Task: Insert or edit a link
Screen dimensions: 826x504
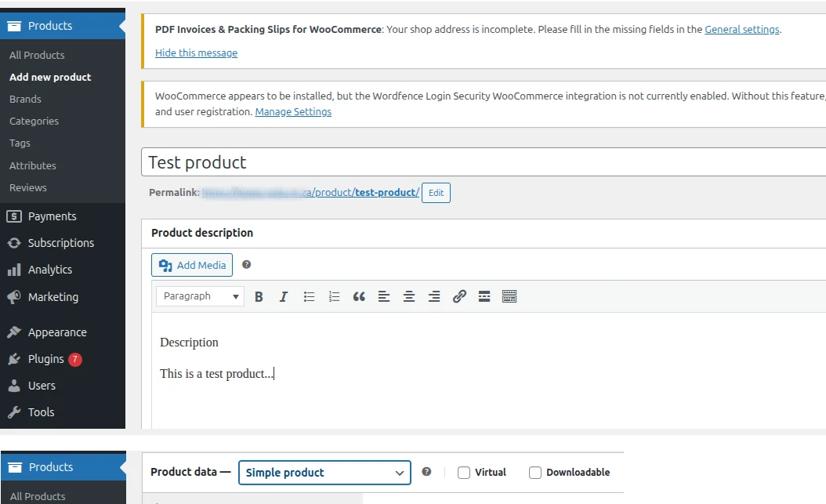Action: tap(459, 296)
